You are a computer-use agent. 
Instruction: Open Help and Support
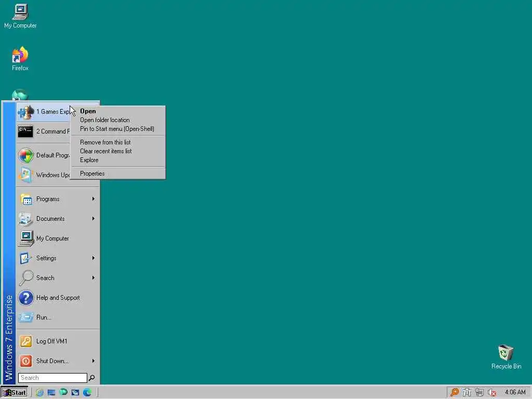coord(58,298)
